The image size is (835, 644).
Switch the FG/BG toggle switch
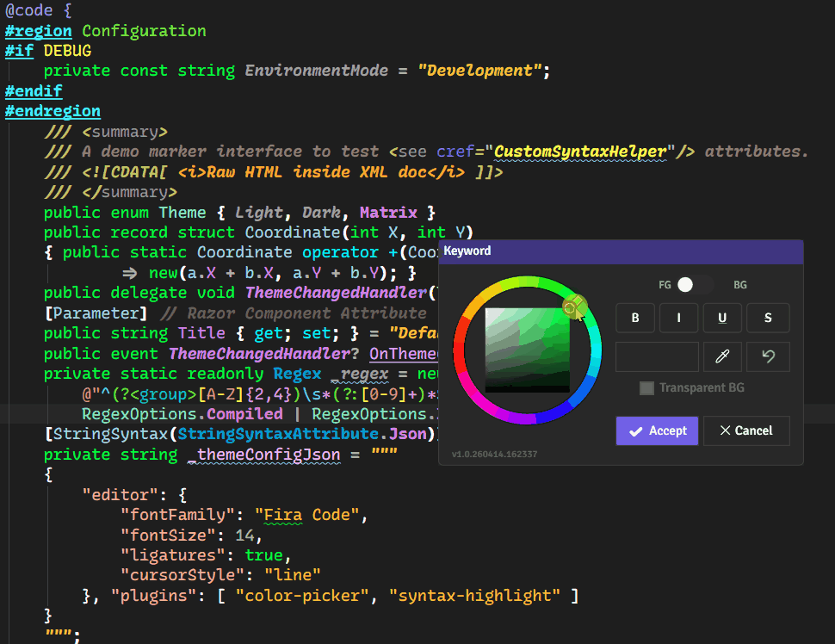click(x=696, y=285)
